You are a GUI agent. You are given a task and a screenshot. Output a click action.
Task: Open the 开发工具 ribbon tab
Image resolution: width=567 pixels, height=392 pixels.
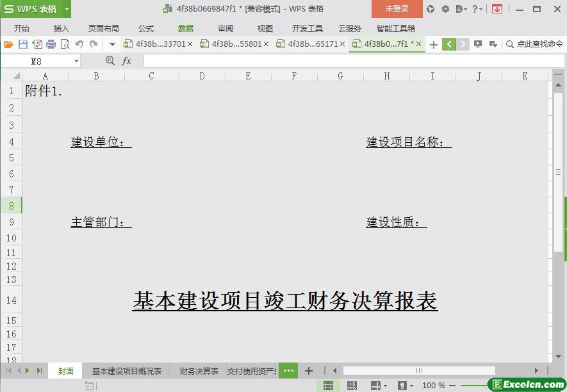(x=308, y=28)
